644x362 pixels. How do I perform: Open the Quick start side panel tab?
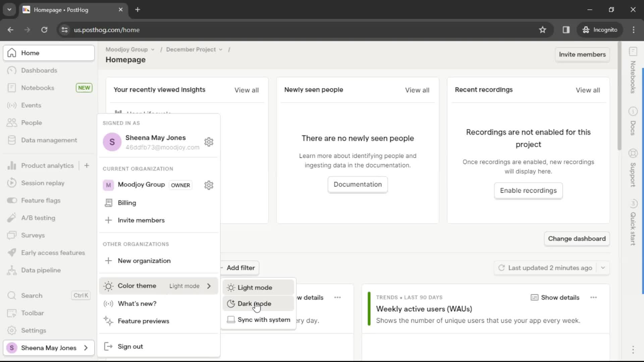point(633,223)
